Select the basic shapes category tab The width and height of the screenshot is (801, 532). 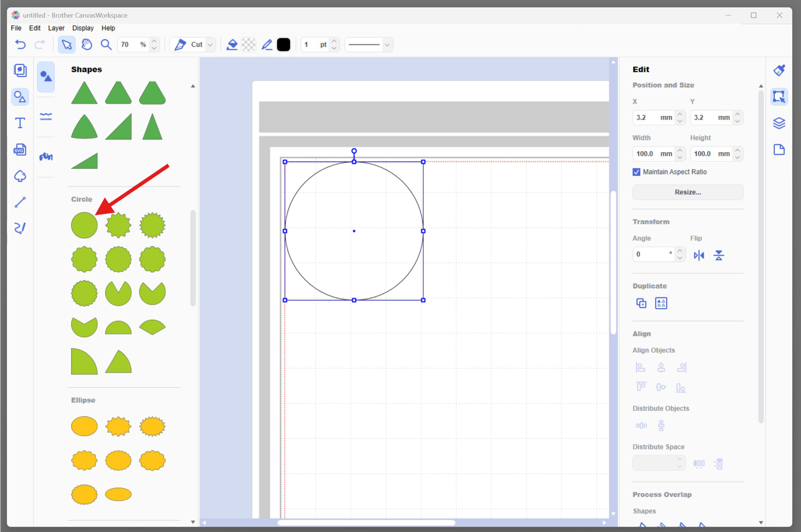point(46,77)
